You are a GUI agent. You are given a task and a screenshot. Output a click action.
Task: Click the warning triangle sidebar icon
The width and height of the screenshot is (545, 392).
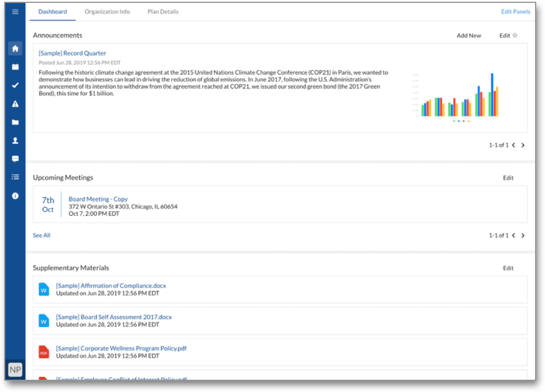15,104
